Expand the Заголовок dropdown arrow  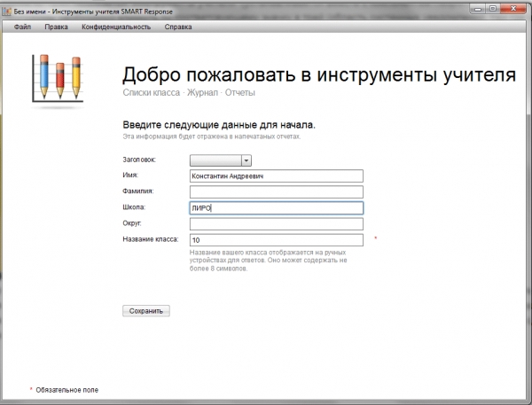pos(246,160)
